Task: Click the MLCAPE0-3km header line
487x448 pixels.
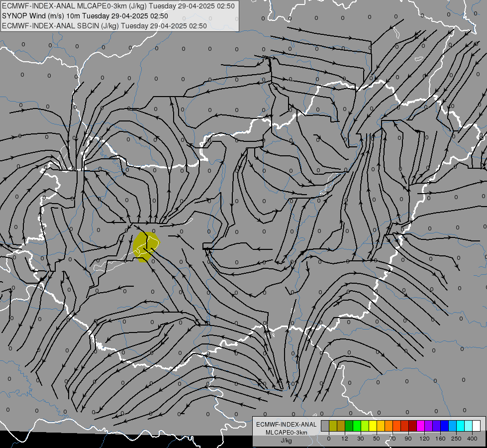Action: [118, 6]
